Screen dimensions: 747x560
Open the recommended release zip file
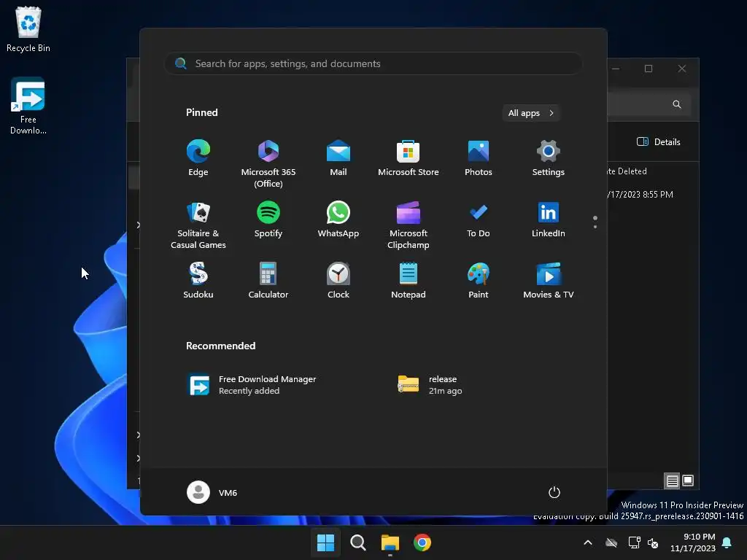[x=430, y=385]
